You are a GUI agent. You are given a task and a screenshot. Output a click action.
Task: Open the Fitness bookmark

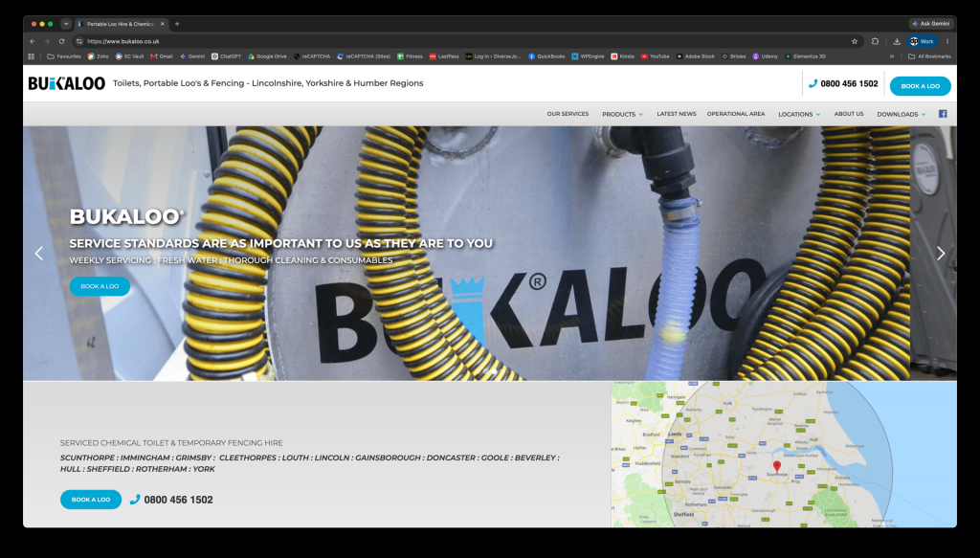click(x=410, y=56)
